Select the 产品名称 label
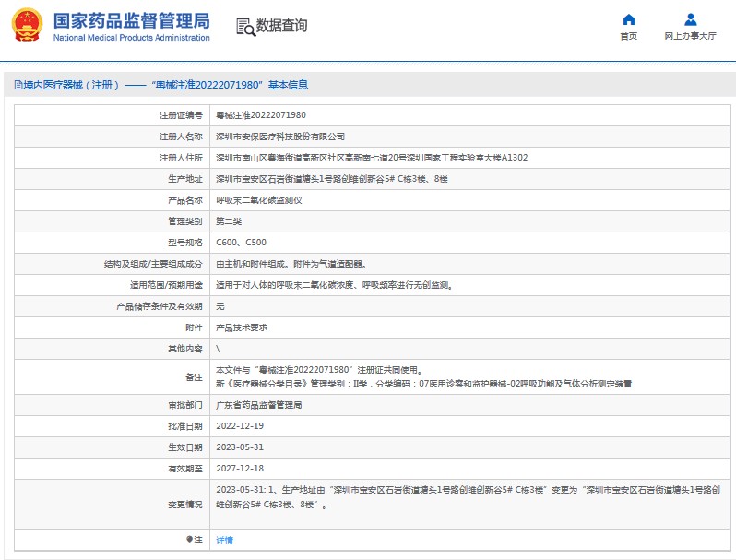Image resolution: width=736 pixels, height=560 pixels. point(185,200)
